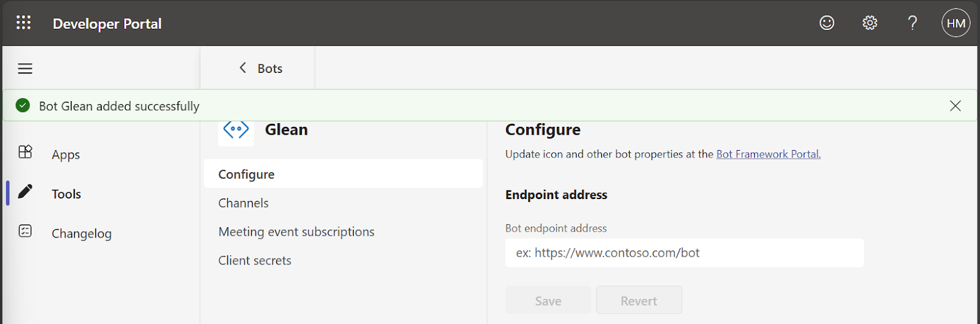Click the Bot endpoint address field
The height and width of the screenshot is (324, 980).
(684, 253)
